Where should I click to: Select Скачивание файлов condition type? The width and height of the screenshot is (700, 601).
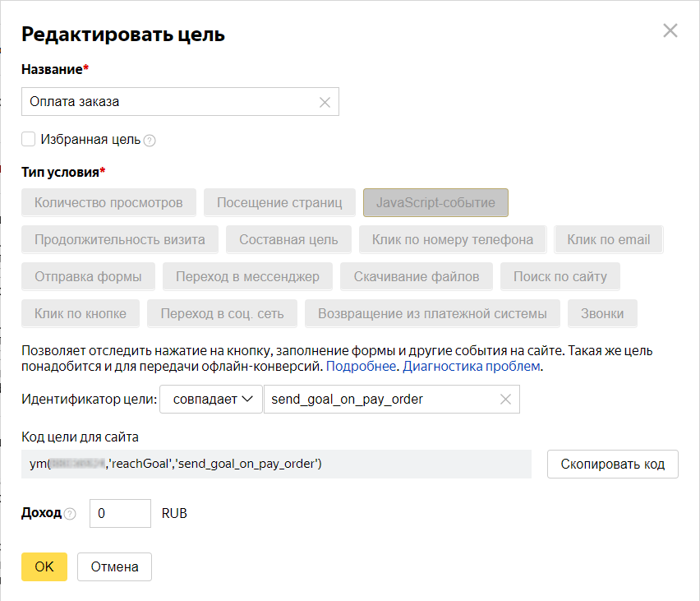[417, 276]
